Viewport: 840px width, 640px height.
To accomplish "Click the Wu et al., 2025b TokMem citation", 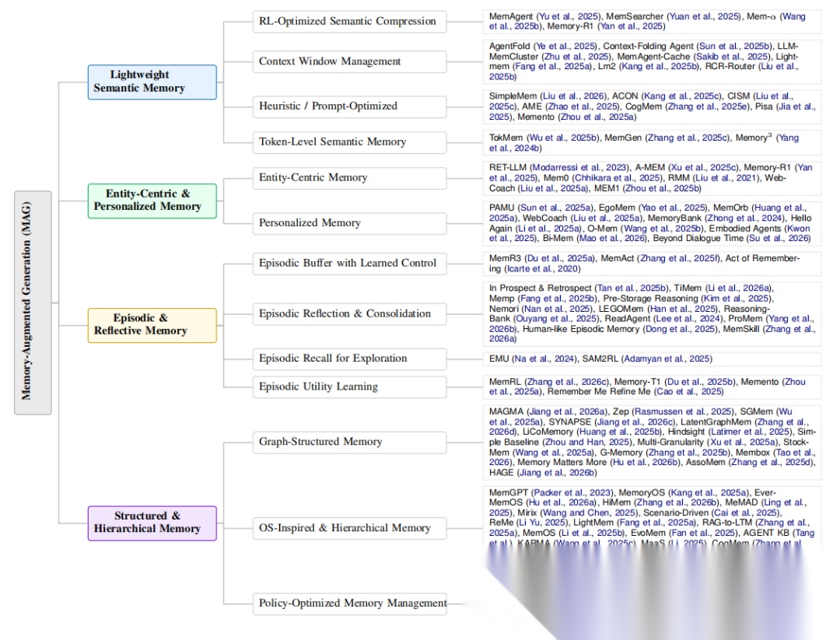I will (562, 138).
